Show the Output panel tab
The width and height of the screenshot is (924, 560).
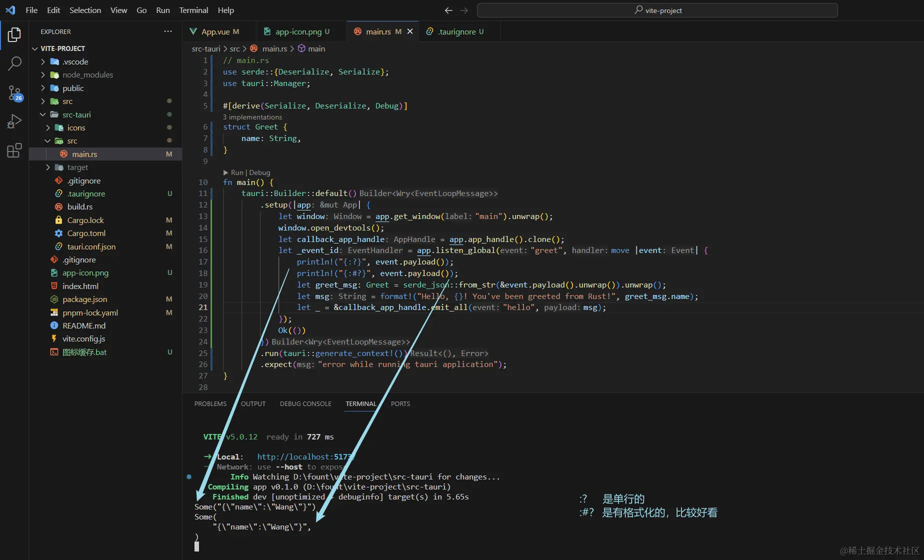coord(253,404)
